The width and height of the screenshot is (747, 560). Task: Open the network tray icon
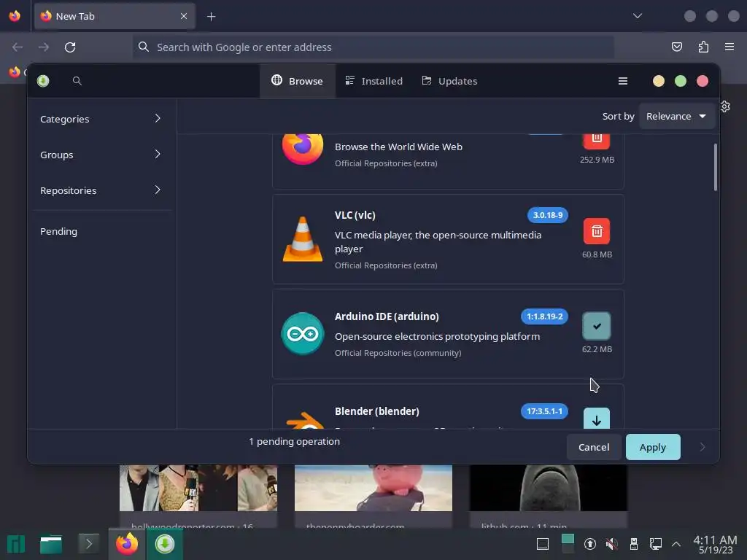[x=656, y=544]
